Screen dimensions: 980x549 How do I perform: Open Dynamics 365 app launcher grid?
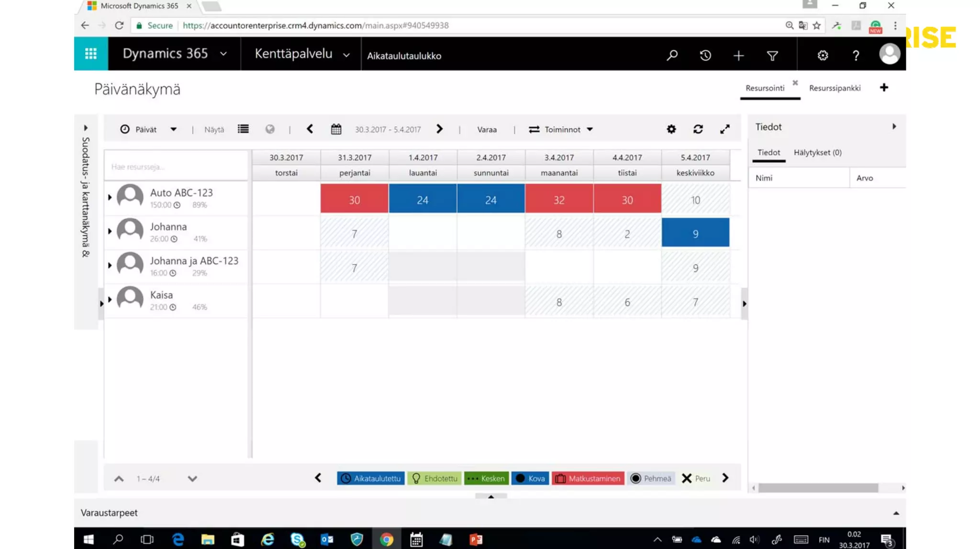click(91, 54)
